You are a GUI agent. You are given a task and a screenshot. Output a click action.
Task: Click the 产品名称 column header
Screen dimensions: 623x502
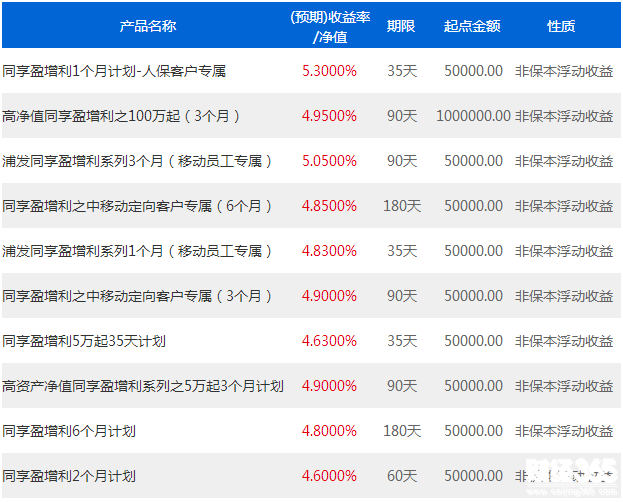coord(148,26)
